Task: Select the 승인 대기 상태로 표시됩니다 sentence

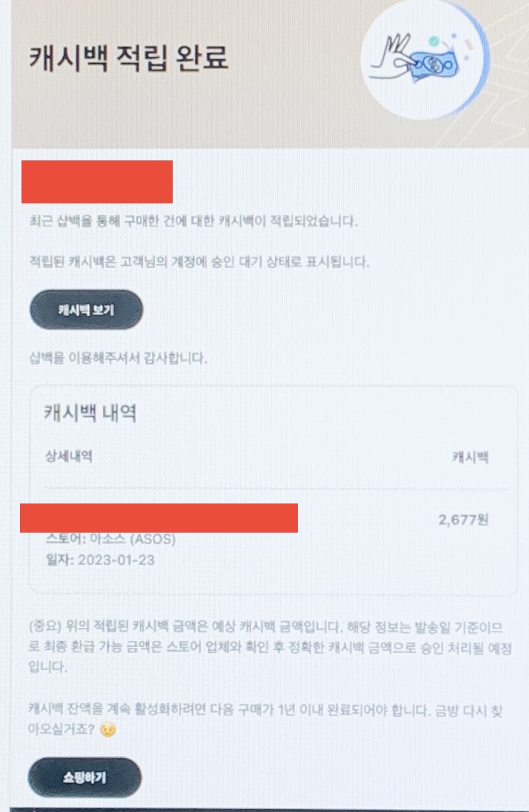Action: point(200,262)
